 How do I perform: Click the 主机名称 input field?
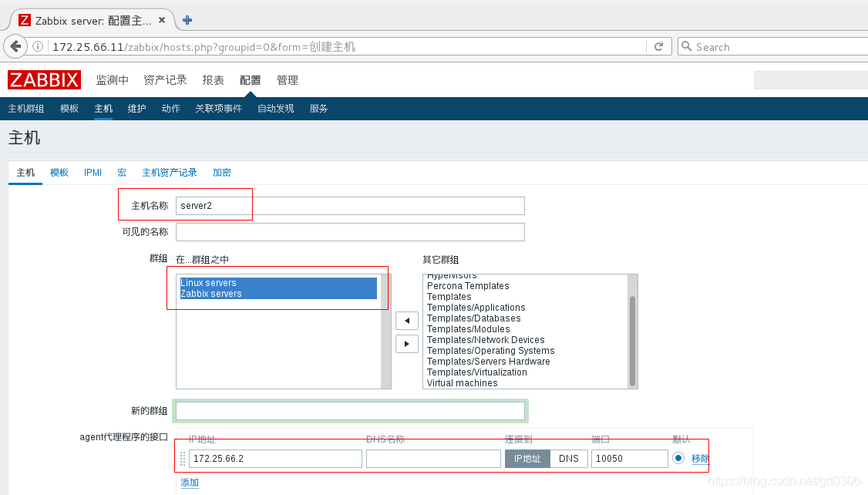coord(350,206)
